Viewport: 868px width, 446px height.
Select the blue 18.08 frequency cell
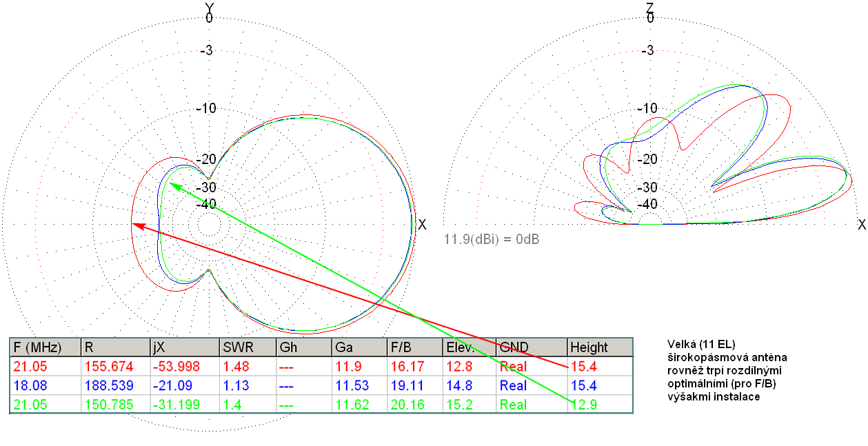tap(28, 385)
